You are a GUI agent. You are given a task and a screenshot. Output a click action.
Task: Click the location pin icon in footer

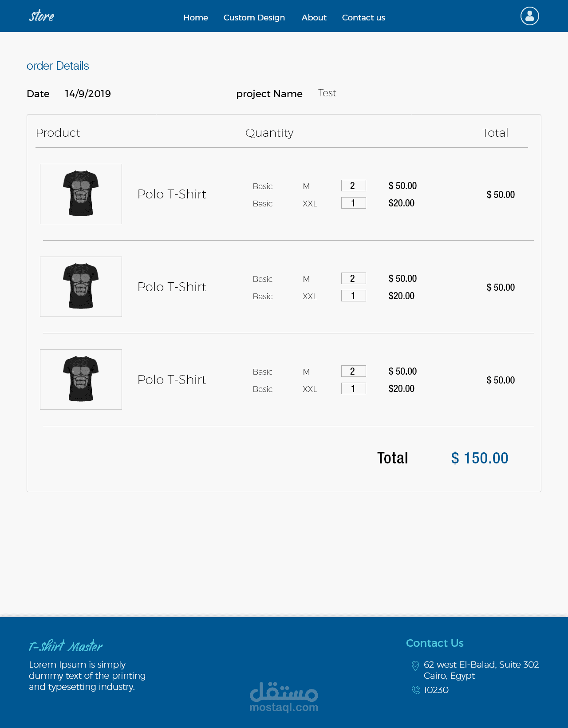tap(415, 666)
